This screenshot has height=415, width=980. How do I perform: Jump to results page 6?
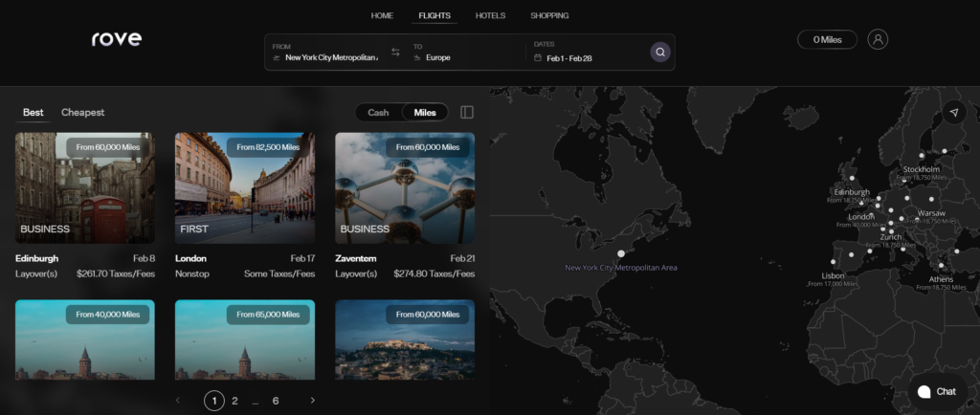click(276, 401)
